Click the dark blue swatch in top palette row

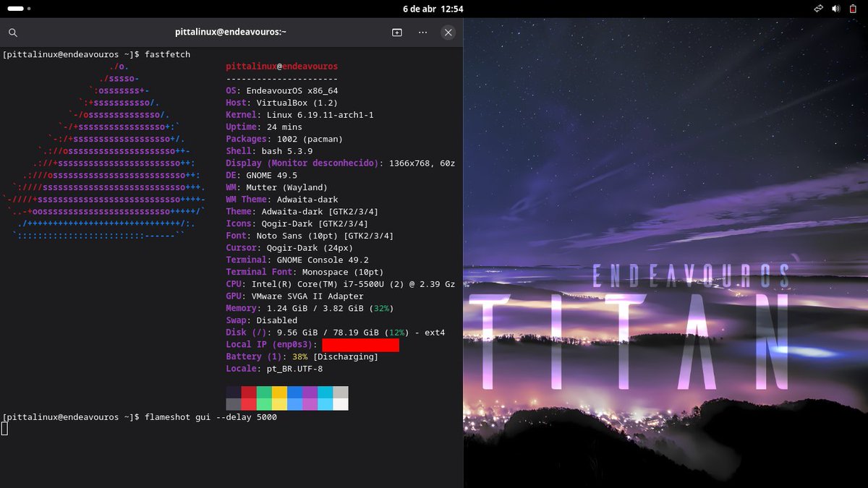point(294,392)
